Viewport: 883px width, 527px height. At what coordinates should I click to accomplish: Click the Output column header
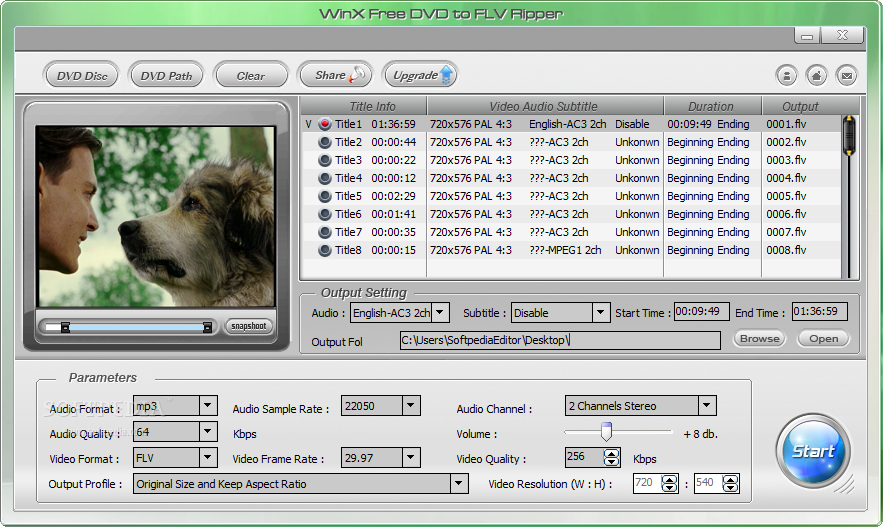click(801, 106)
